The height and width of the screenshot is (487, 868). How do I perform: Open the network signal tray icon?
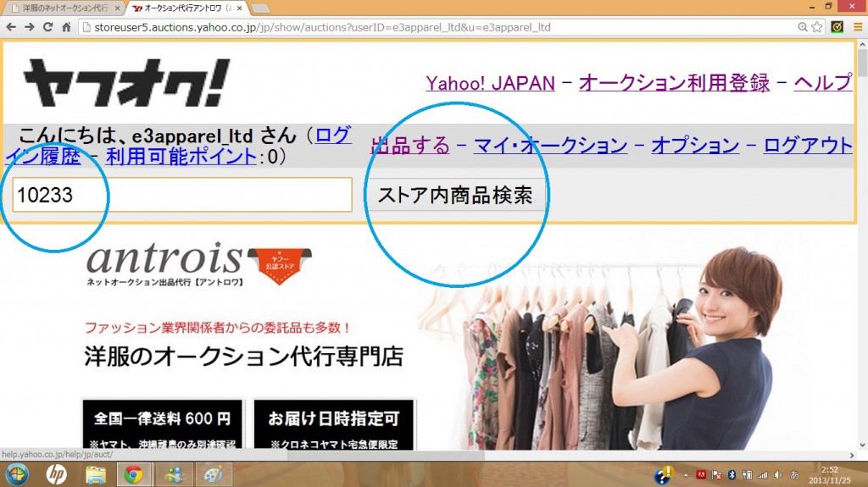[763, 475]
